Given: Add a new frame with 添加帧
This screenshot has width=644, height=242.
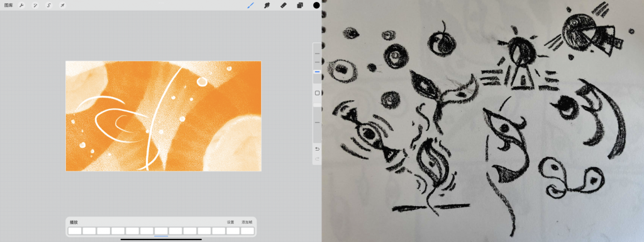Looking at the screenshot, I should [247, 222].
